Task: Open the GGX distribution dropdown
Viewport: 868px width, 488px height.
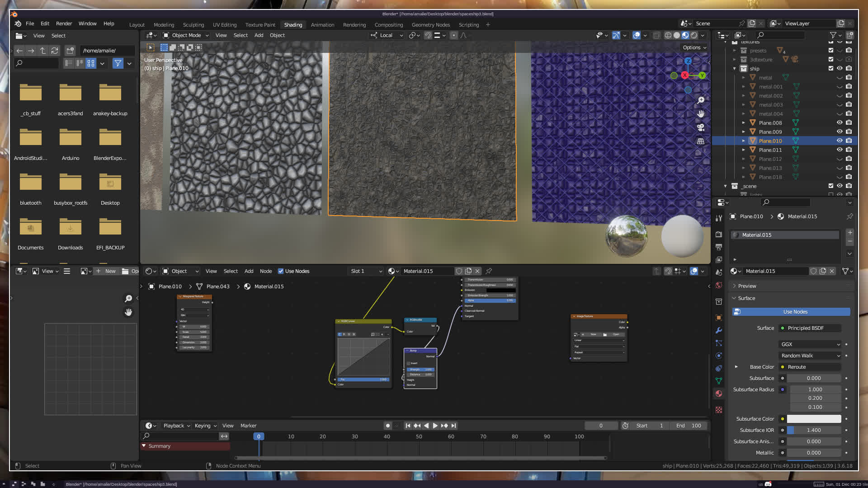Action: tap(810, 344)
